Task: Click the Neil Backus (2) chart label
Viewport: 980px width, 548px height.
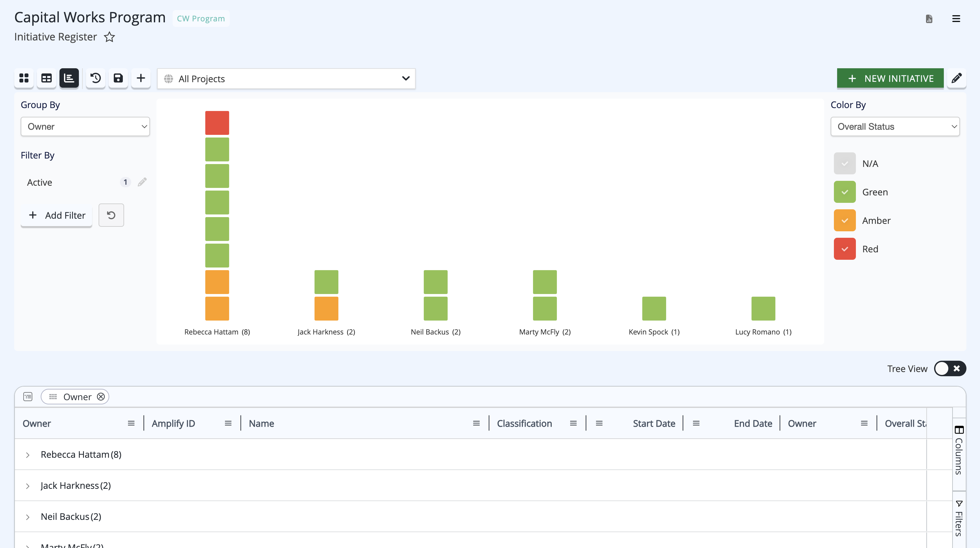Action: tap(436, 332)
